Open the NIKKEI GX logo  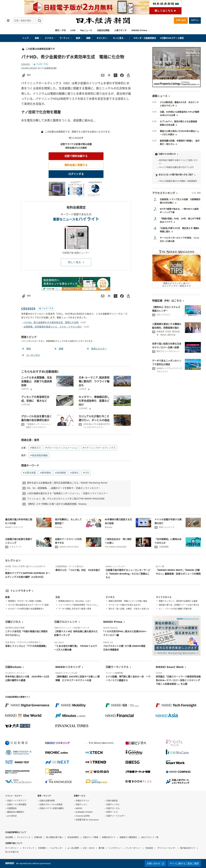(x=122, y=705)
